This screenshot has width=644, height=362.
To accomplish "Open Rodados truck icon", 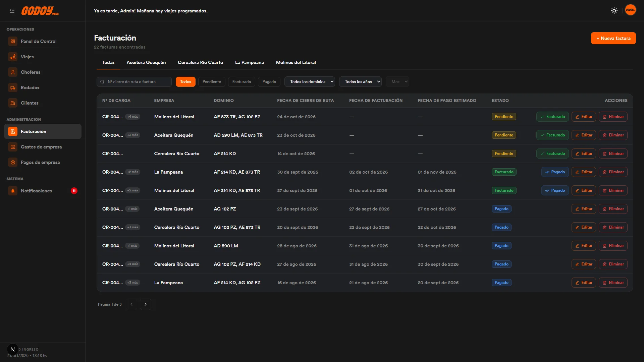I will click(x=13, y=87).
